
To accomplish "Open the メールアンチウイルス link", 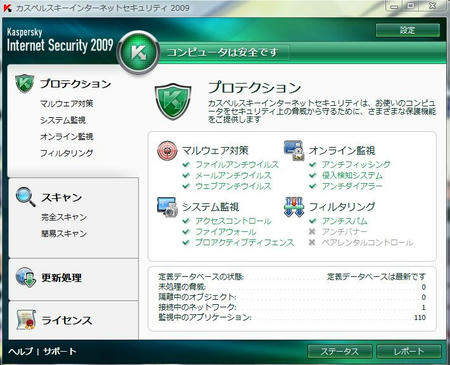I will [x=233, y=175].
